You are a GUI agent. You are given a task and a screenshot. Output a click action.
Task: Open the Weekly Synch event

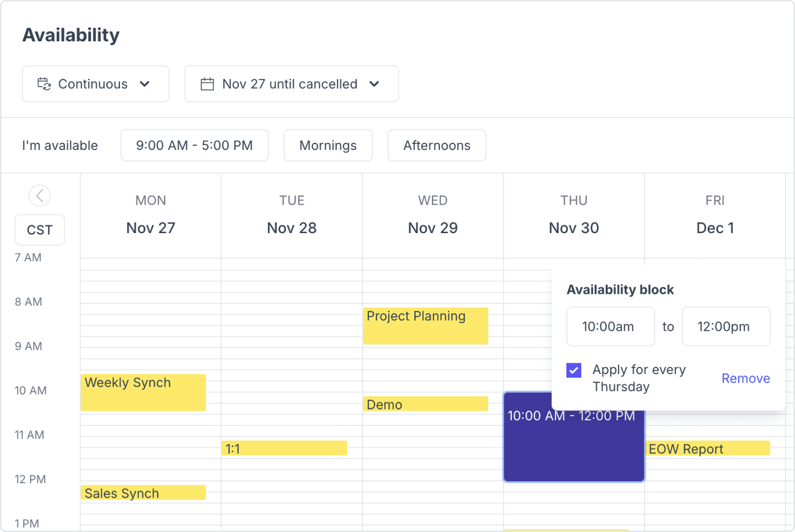click(x=143, y=393)
